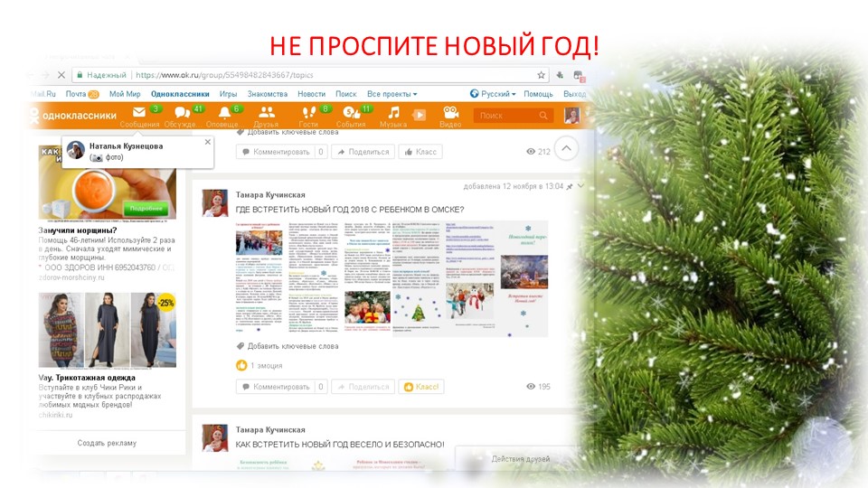The width and height of the screenshot is (868, 488).
Task: Click Действия друзей panel
Action: 521,459
